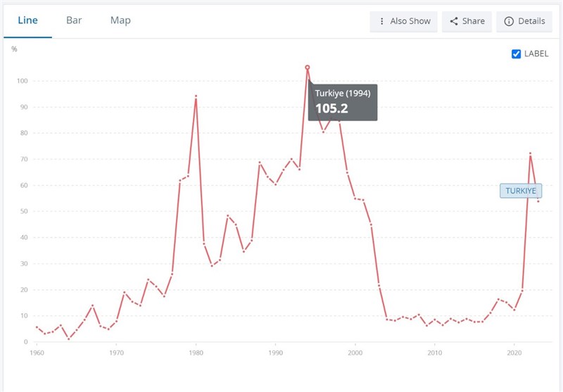The width and height of the screenshot is (563, 392).
Task: Click the share icon in Share button
Action: tap(454, 21)
